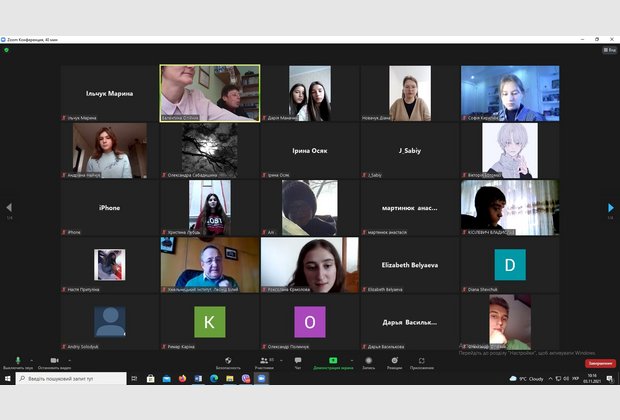This screenshot has width=620, height=420.
Task: Open Viber from the taskbar
Action: point(246,378)
